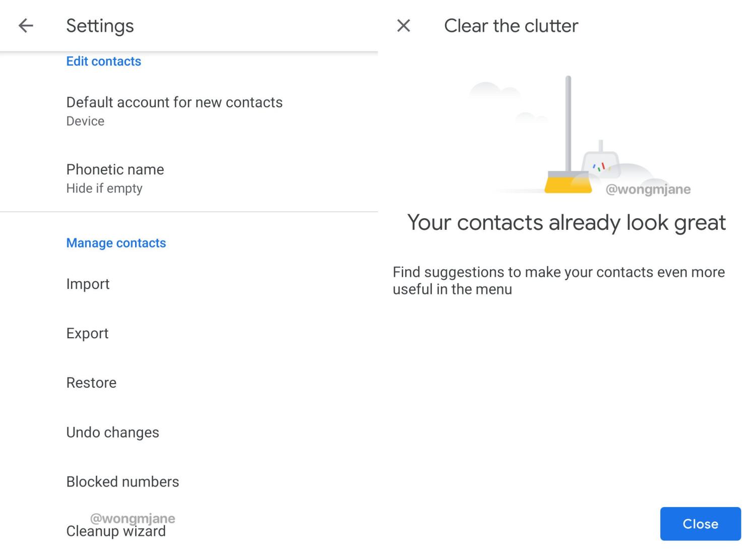Image resolution: width=756 pixels, height=555 pixels.
Task: Click the Settings page title
Action: (100, 26)
